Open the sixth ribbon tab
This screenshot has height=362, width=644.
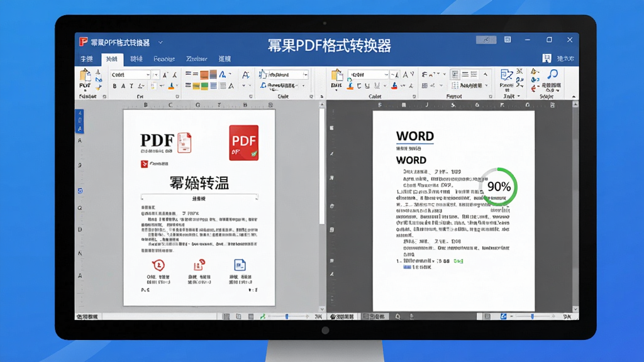(x=225, y=59)
